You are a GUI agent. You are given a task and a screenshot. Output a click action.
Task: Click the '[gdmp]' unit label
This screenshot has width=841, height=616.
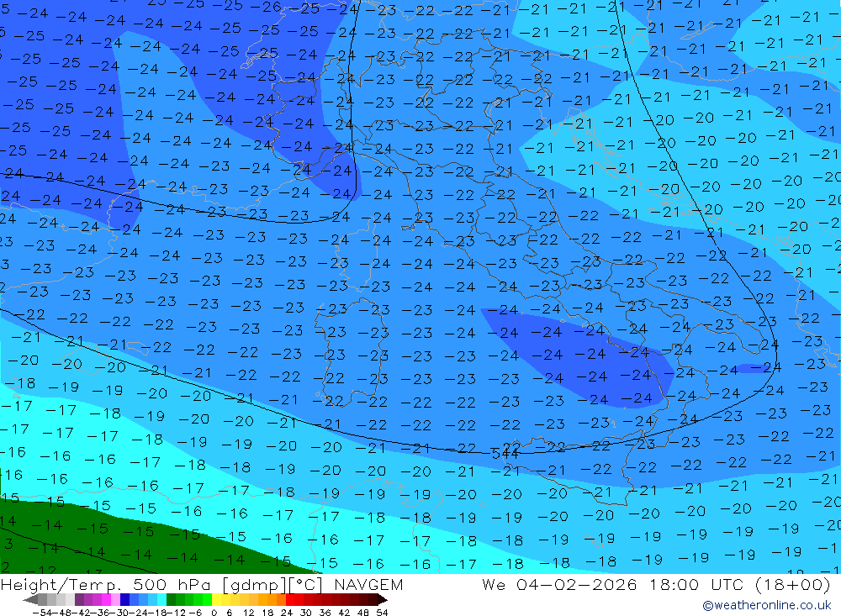[254, 585]
